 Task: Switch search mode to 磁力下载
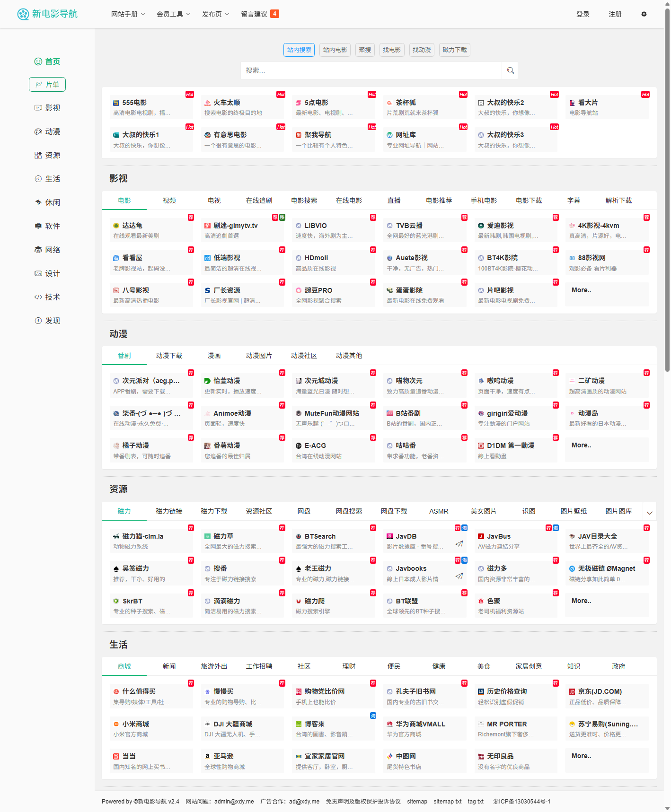[454, 50]
